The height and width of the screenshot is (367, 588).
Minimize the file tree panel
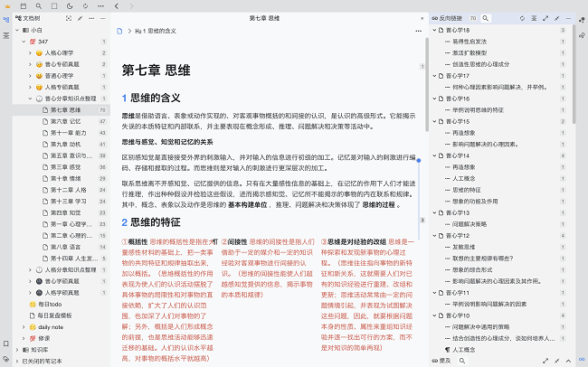point(103,18)
